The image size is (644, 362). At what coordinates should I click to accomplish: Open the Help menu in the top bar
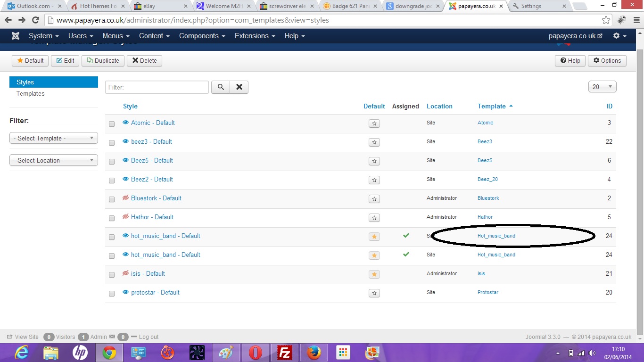(295, 36)
